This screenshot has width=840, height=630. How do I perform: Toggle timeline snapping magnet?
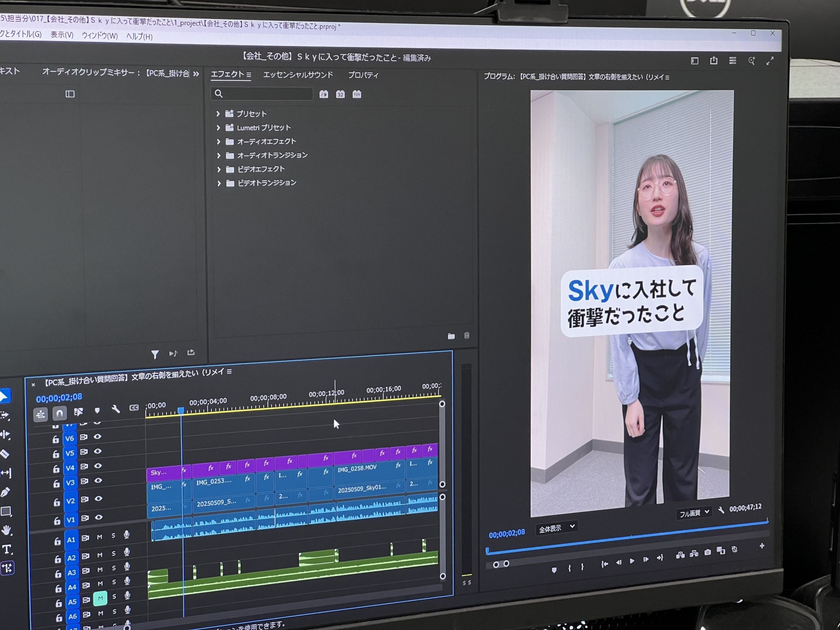click(x=59, y=413)
